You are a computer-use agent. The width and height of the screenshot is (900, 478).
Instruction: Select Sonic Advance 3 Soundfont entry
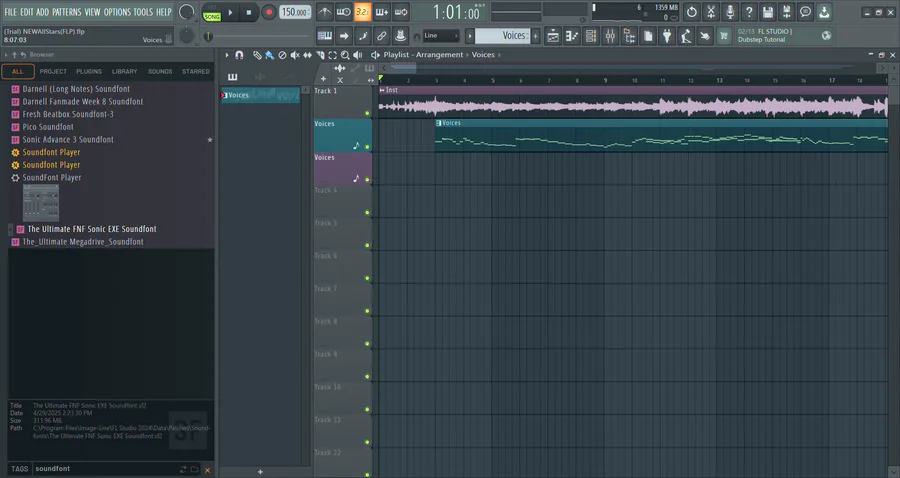point(68,139)
